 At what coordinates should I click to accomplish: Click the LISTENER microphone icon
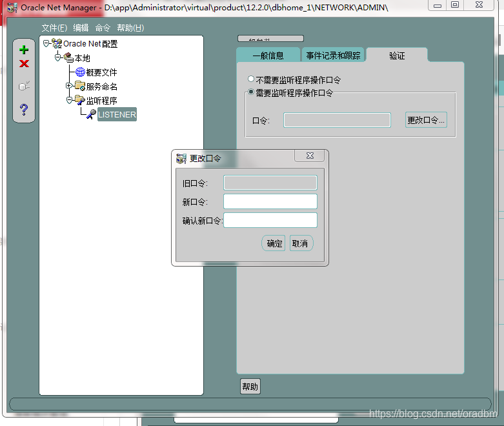click(91, 114)
